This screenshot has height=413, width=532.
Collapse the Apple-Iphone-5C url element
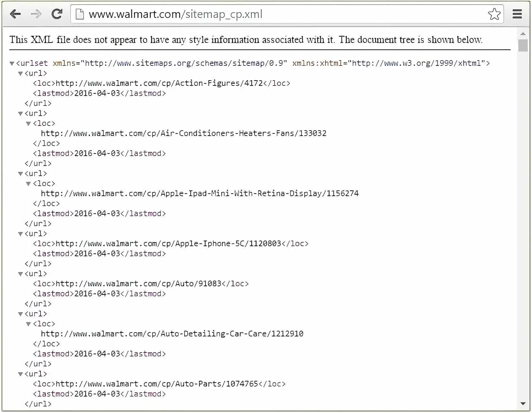(20, 234)
